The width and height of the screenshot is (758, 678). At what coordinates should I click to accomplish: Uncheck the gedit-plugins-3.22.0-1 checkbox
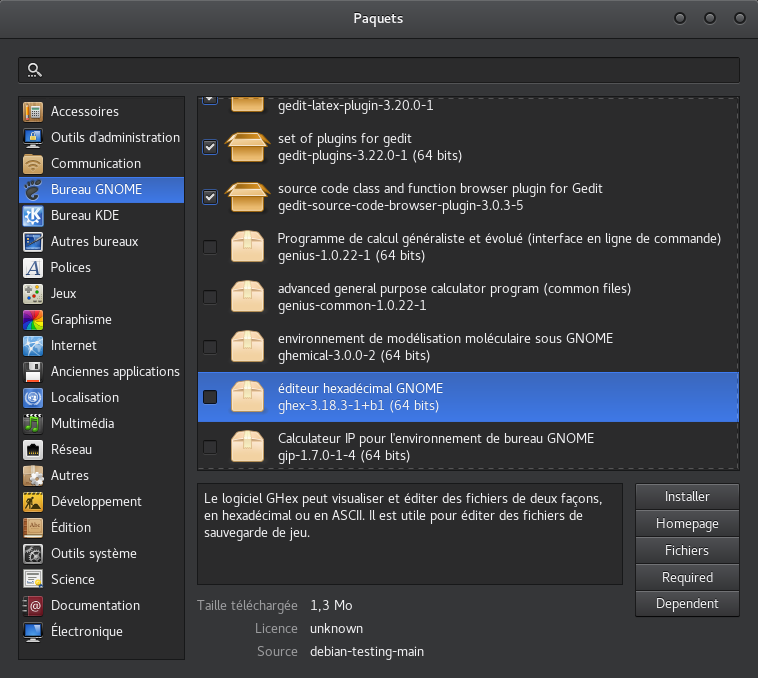(210, 147)
